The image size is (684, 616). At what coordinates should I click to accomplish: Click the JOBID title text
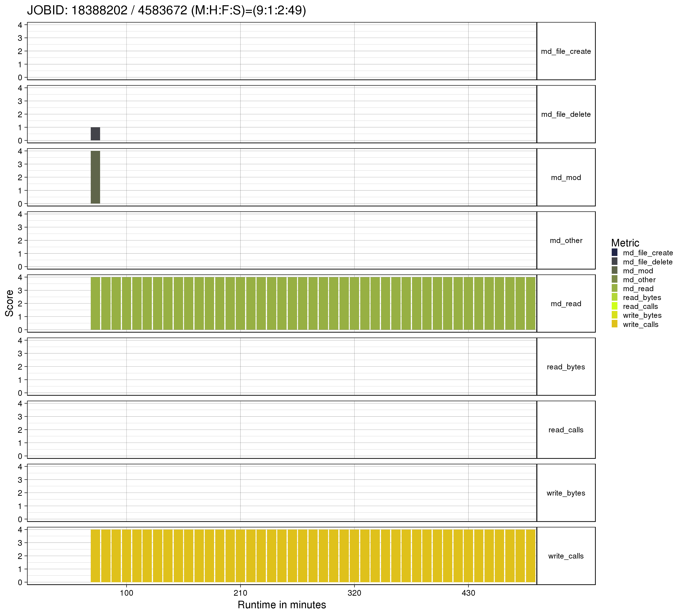pyautogui.click(x=166, y=10)
